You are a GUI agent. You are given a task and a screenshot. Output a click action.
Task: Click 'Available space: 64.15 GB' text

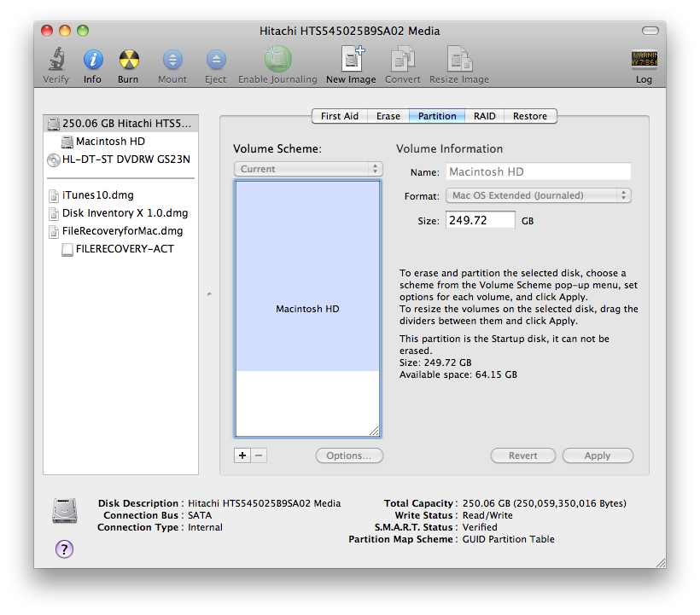(x=458, y=374)
